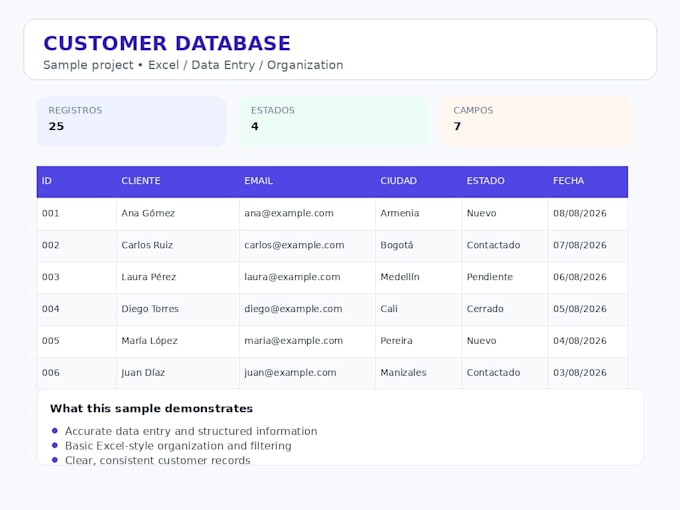The height and width of the screenshot is (510, 680).
Task: Select the Laura Pérez client cell
Action: (x=178, y=277)
